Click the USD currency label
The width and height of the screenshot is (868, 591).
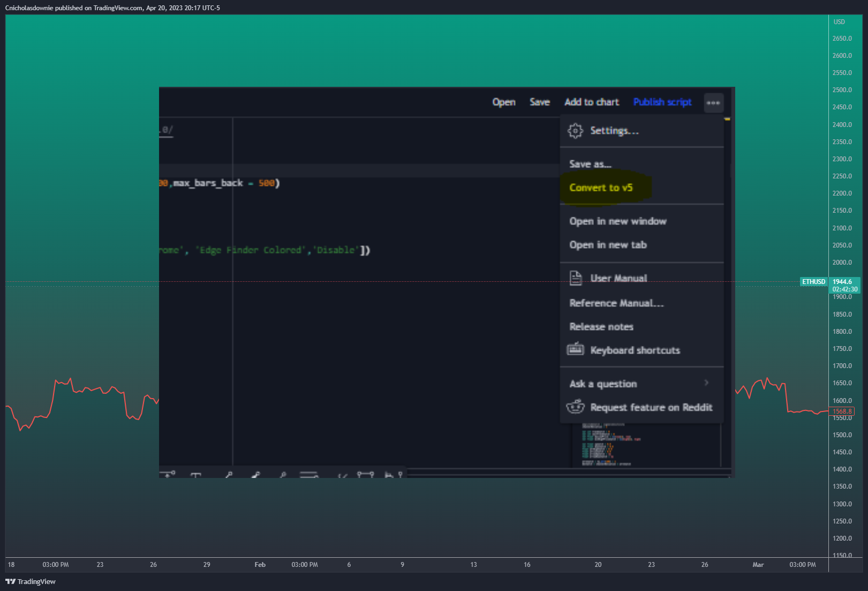[839, 22]
